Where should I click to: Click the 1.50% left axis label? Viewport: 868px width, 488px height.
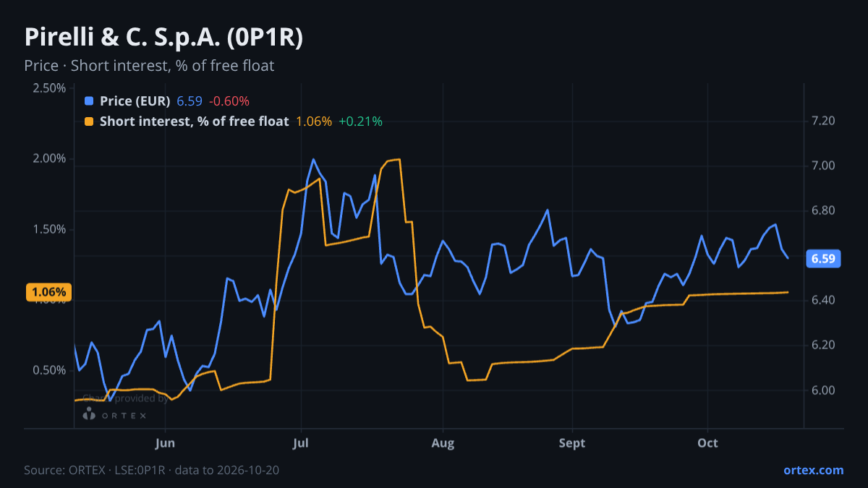pyautogui.click(x=49, y=229)
